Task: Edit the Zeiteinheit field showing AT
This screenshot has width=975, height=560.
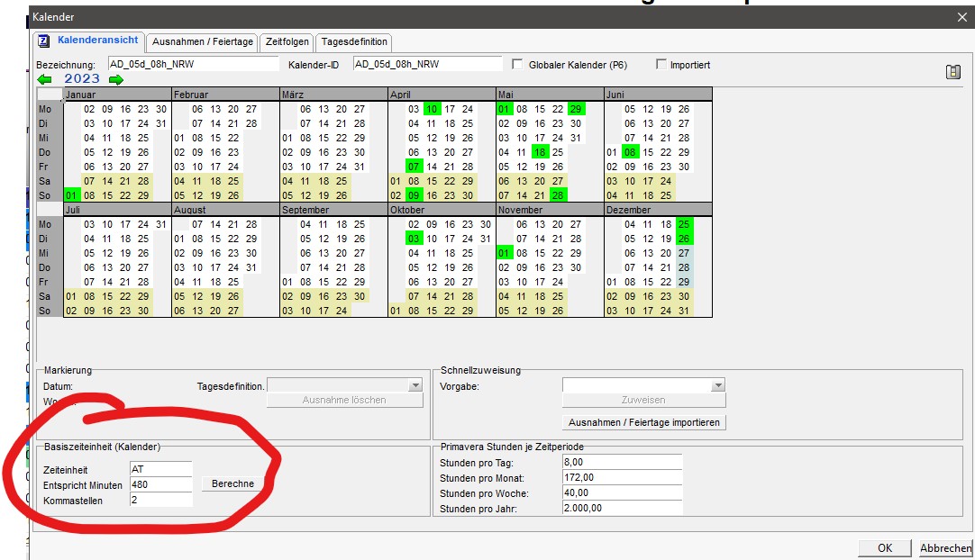Action: pos(160,469)
